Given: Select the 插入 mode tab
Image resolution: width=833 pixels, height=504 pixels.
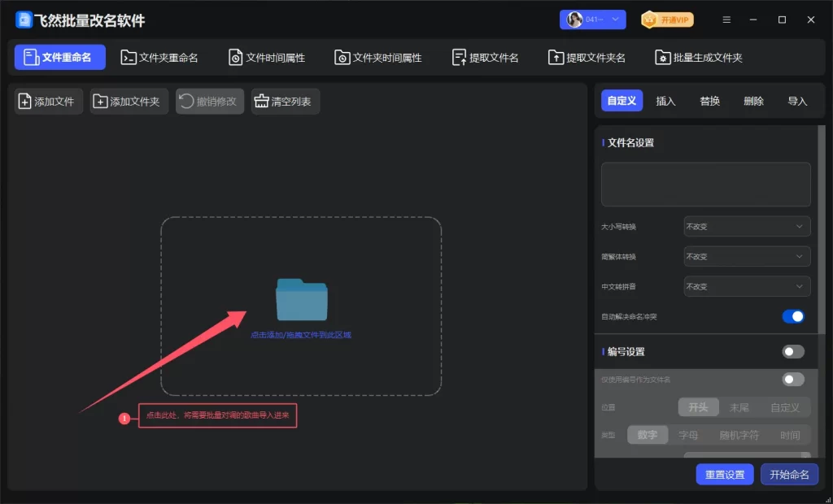Looking at the screenshot, I should click(x=665, y=101).
